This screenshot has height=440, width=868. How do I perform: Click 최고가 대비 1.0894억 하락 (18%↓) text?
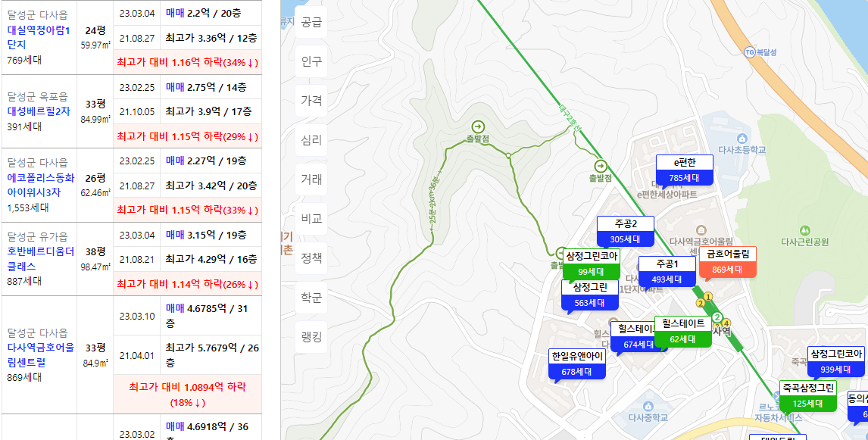tap(188, 394)
